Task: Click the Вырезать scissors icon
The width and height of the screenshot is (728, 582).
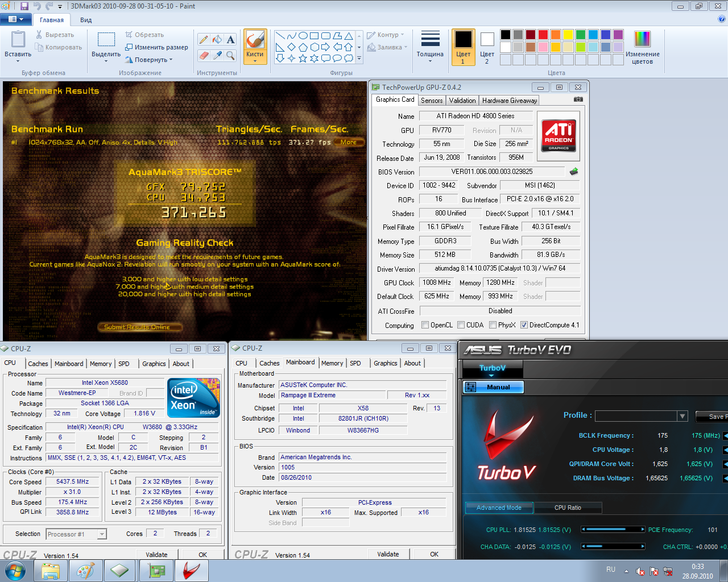Action: click(x=39, y=35)
